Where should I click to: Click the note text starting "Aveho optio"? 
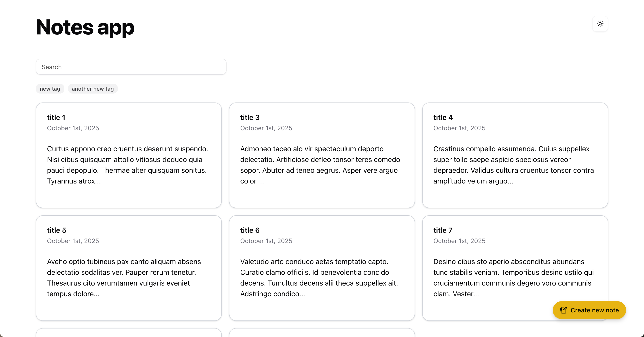(x=124, y=277)
